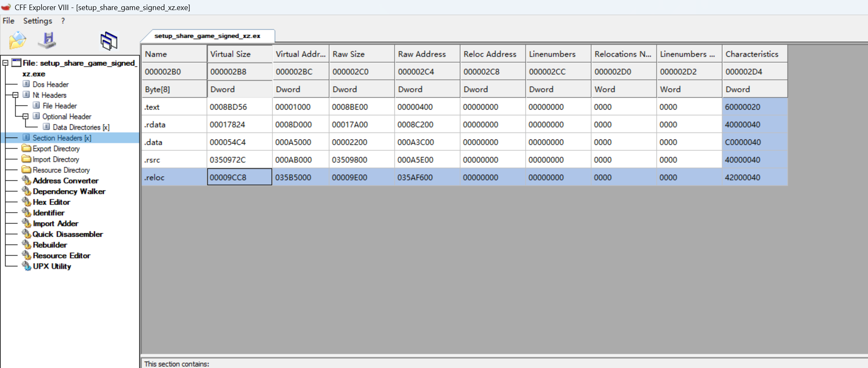868x368 pixels.
Task: Open the Settings menu
Action: tap(37, 21)
